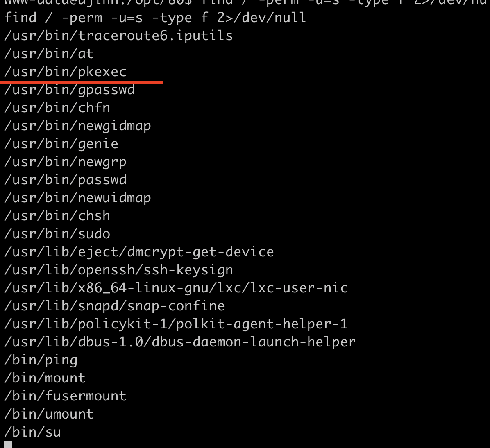Click the dmcrypt-get-device path
The image size is (490, 448).
pyautogui.click(x=139, y=252)
